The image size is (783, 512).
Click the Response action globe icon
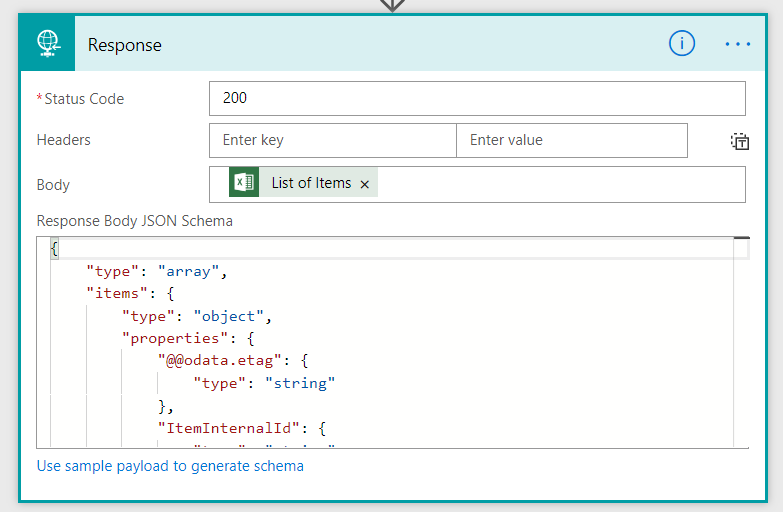pyautogui.click(x=47, y=45)
